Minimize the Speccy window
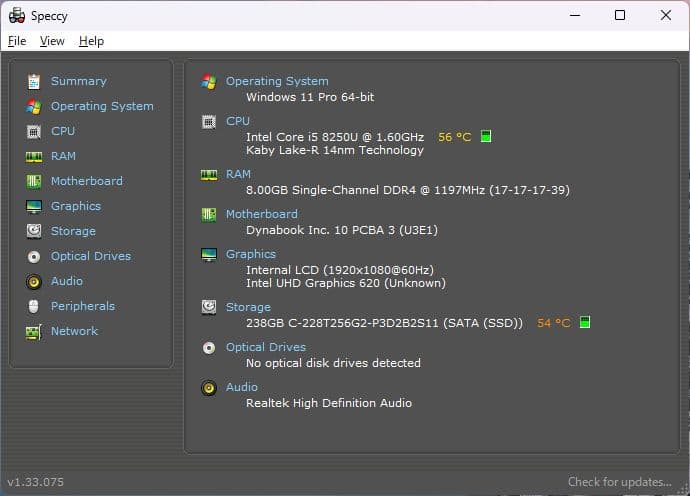 tap(575, 15)
